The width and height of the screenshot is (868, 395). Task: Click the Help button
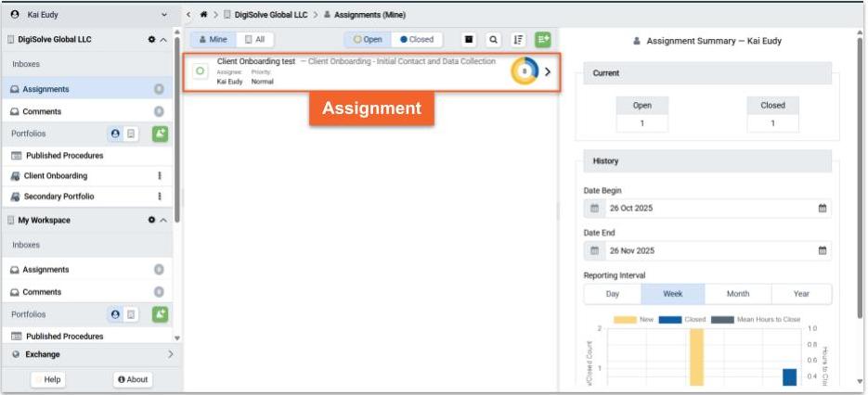pos(53,379)
